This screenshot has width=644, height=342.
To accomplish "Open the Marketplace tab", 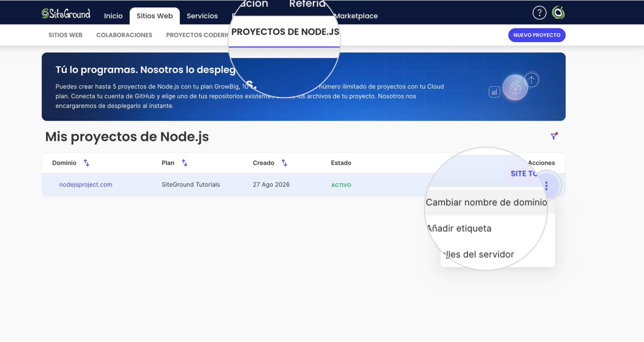I will (x=356, y=16).
